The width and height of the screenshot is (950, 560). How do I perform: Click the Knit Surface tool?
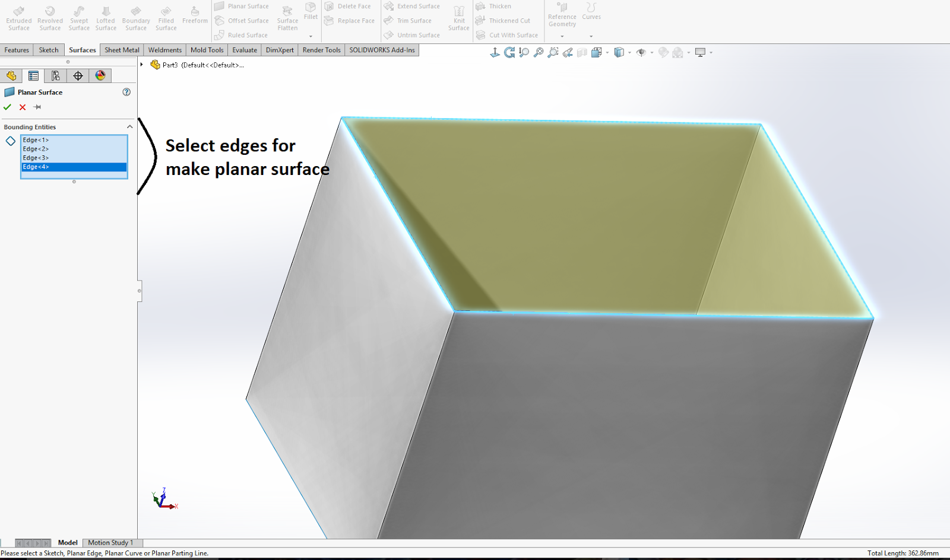point(458,18)
